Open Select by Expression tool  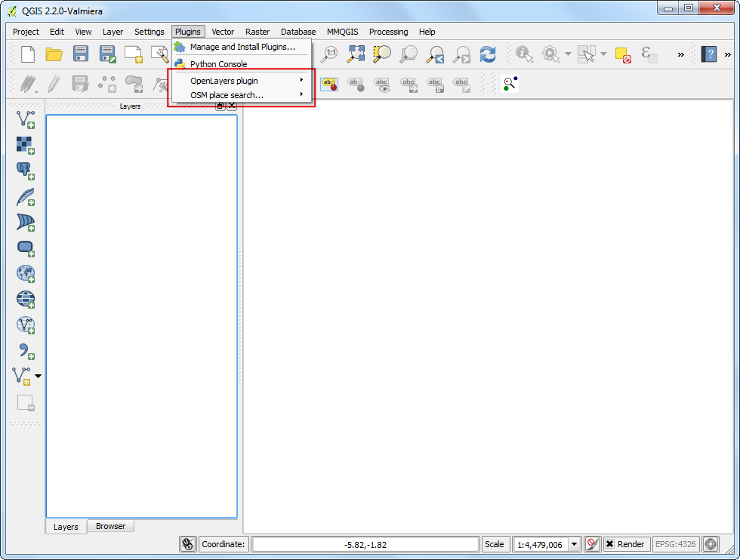tap(649, 54)
